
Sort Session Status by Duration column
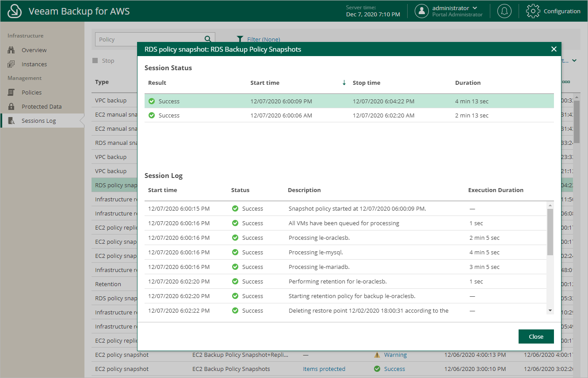pyautogui.click(x=468, y=83)
